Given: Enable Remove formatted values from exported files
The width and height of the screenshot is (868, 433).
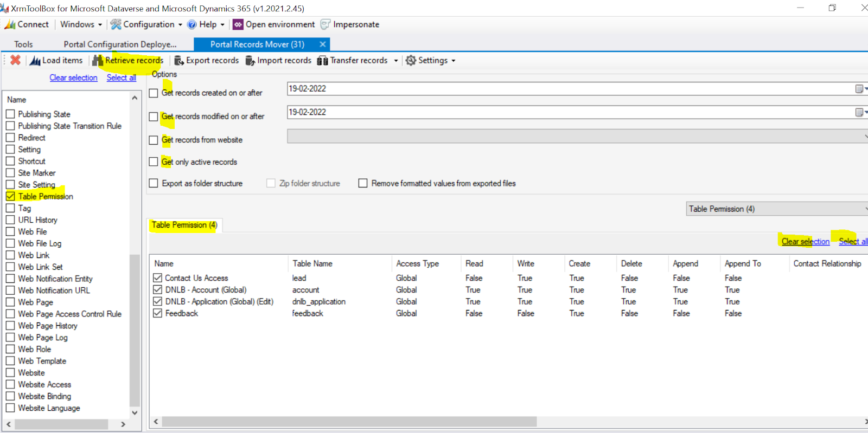Looking at the screenshot, I should [x=363, y=183].
